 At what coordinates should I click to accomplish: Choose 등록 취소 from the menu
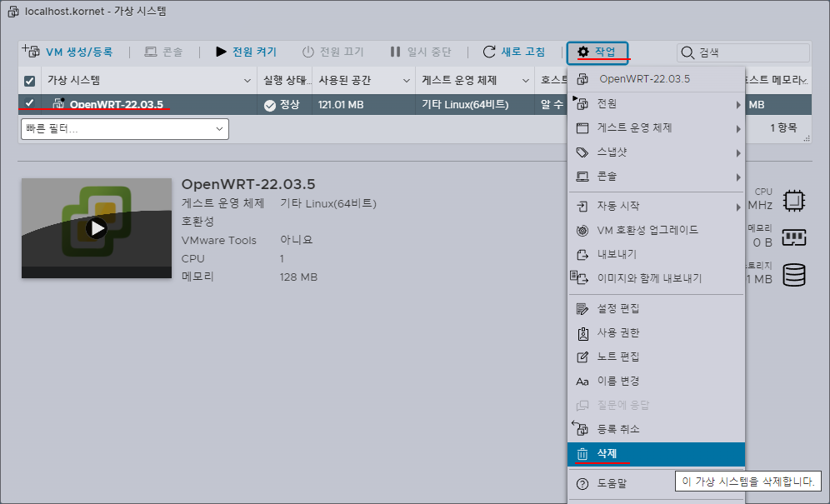tap(656, 429)
